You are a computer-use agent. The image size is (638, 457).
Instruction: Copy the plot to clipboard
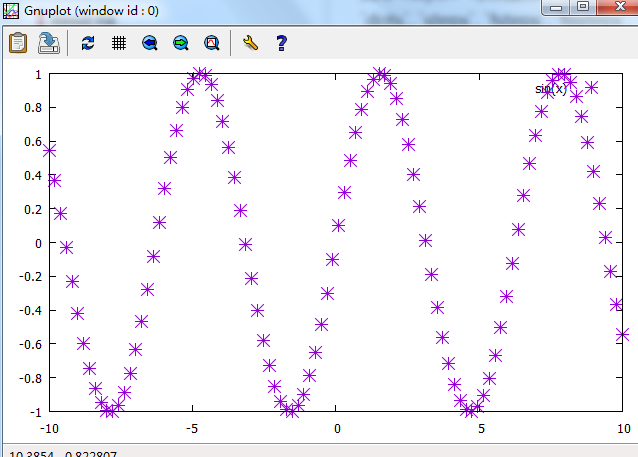tap(18, 43)
